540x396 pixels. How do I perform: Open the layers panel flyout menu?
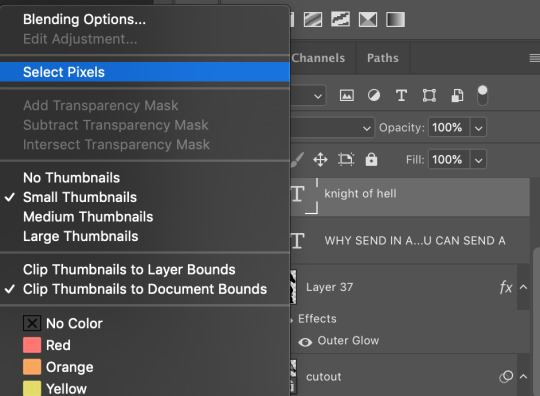click(534, 58)
